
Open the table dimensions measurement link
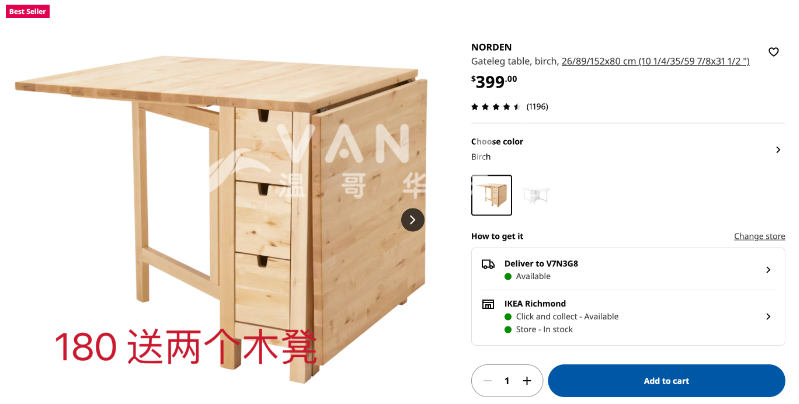tap(655, 61)
